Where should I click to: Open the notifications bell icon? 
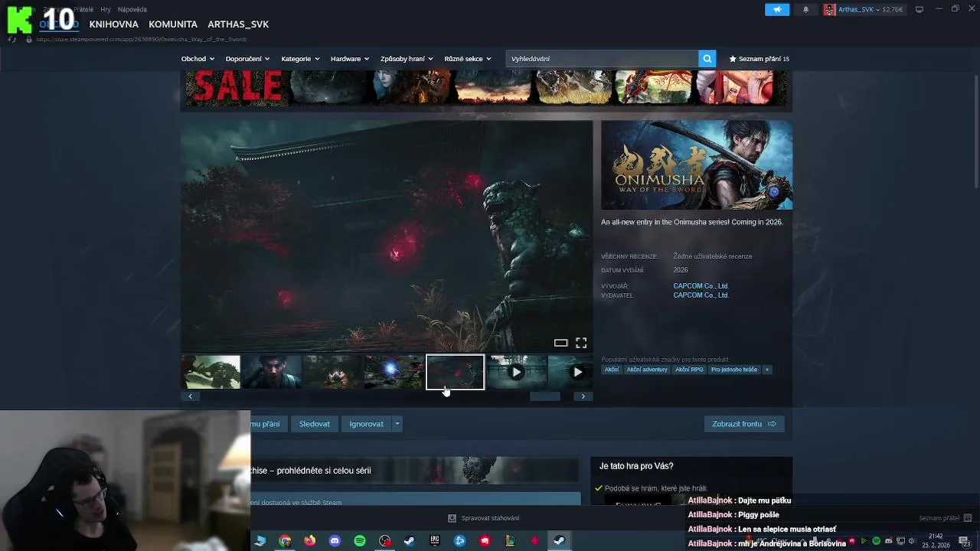coord(805,9)
